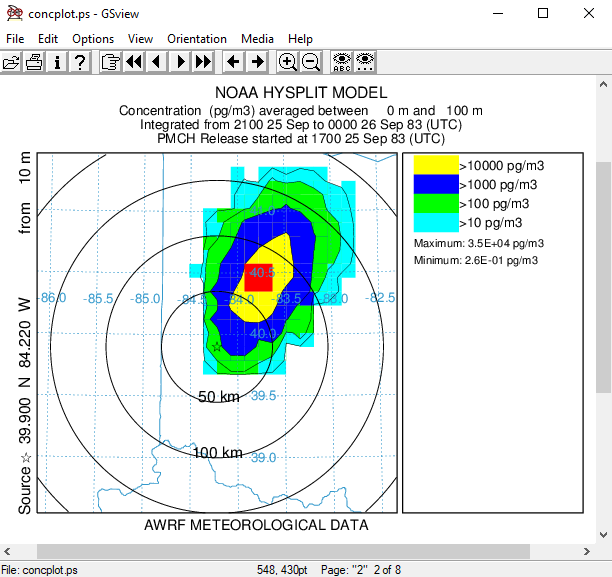Viewport: 612px width, 577px height.
Task: Zoom in with magnifier plus icon
Action: click(287, 62)
